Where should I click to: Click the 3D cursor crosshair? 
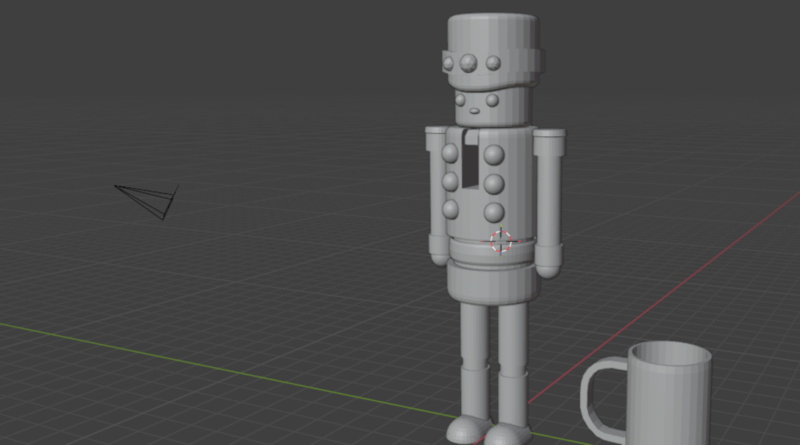click(x=501, y=241)
